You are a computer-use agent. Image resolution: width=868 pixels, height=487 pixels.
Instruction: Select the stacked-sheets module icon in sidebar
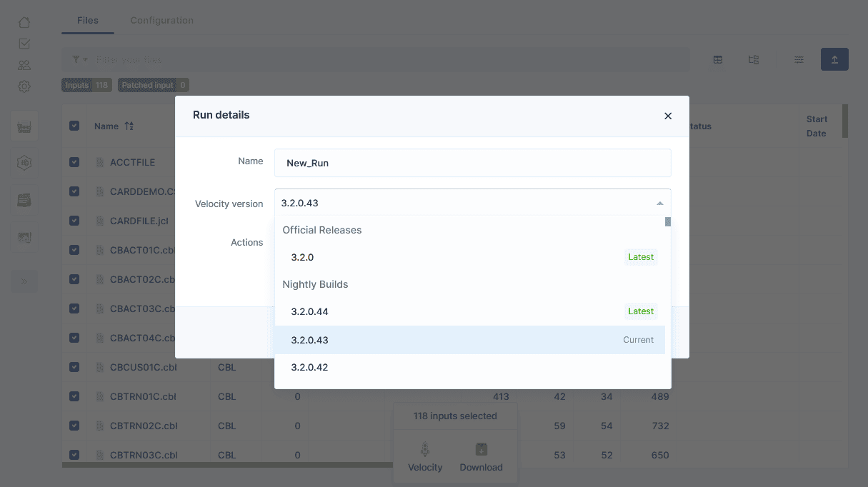click(24, 201)
